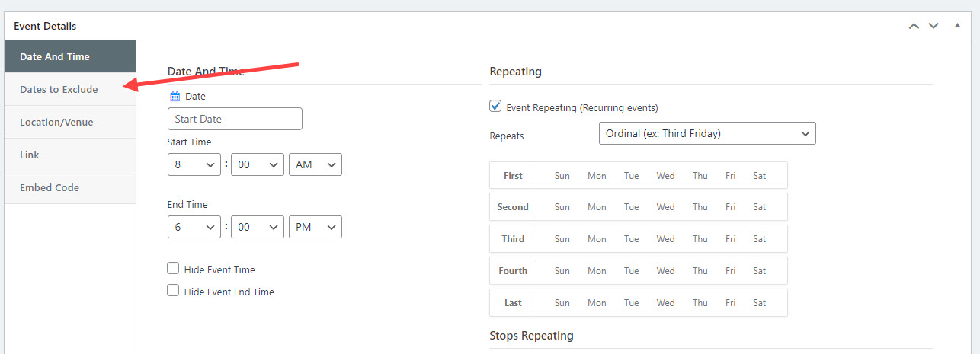Open the Start Time hour dropdown
The image size is (980, 354).
[x=194, y=164]
